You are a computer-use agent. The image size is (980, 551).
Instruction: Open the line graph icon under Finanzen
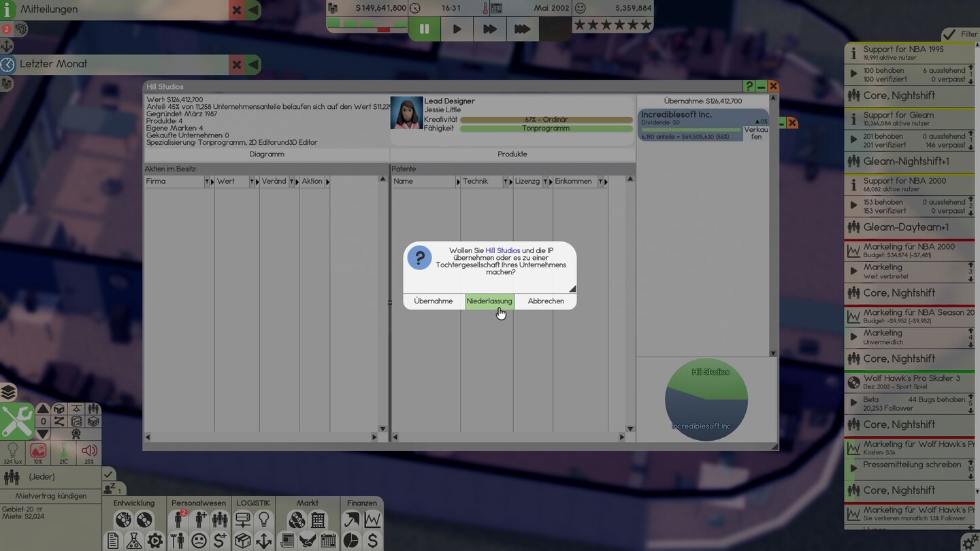(x=372, y=520)
